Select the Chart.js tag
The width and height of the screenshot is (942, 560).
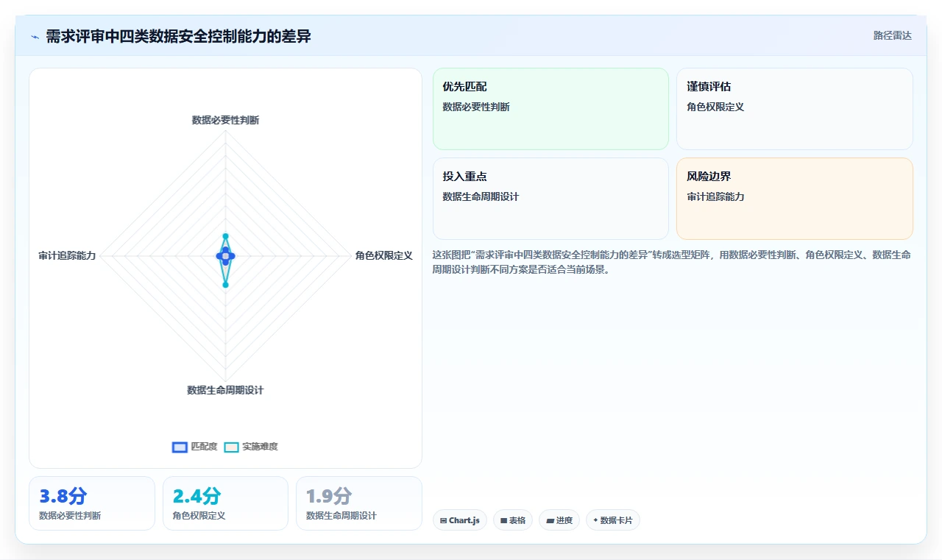[460, 520]
